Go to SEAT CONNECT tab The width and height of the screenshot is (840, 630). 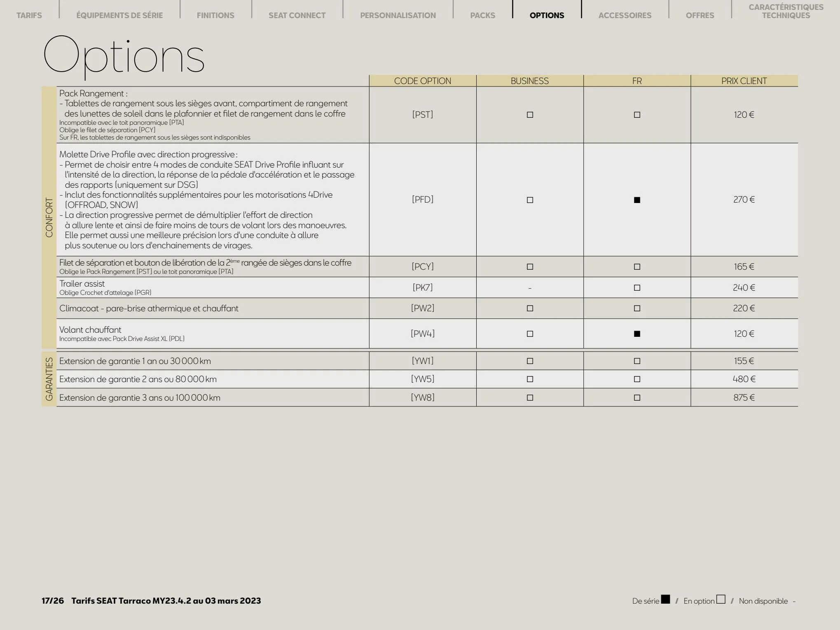(297, 15)
